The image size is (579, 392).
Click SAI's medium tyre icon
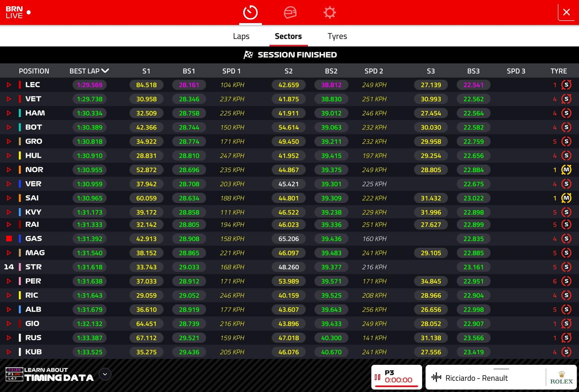click(566, 198)
